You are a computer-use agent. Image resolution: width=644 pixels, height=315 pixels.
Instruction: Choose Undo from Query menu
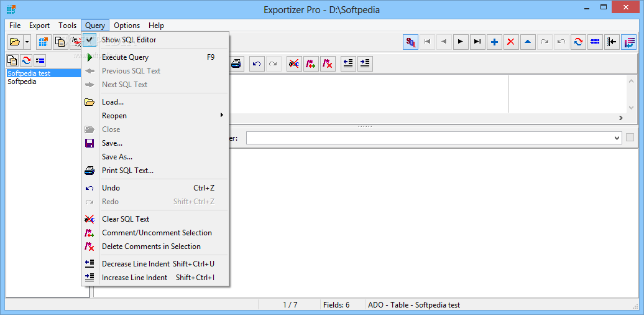[155, 188]
